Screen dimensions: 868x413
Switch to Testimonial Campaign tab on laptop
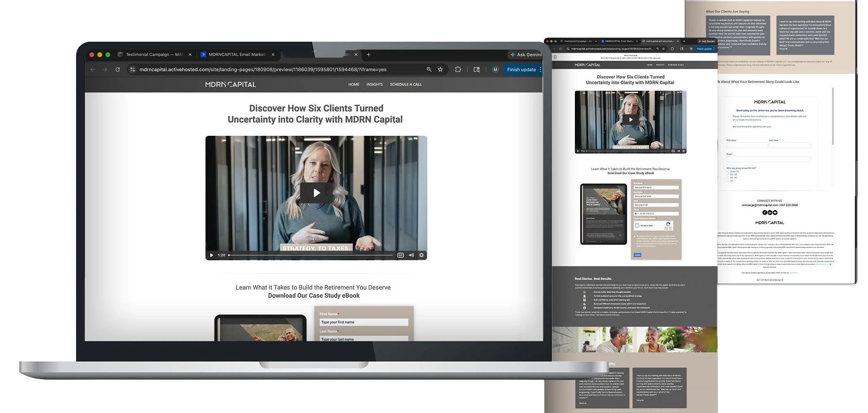click(x=155, y=55)
